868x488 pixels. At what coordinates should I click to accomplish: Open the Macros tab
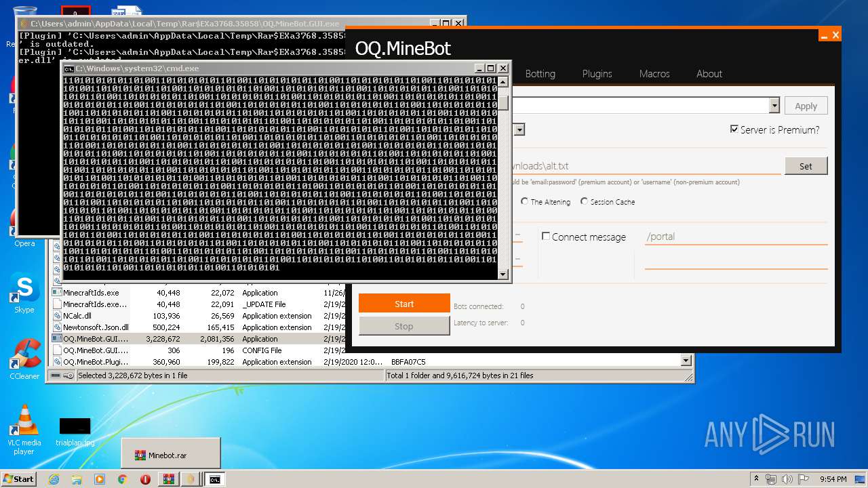(654, 74)
